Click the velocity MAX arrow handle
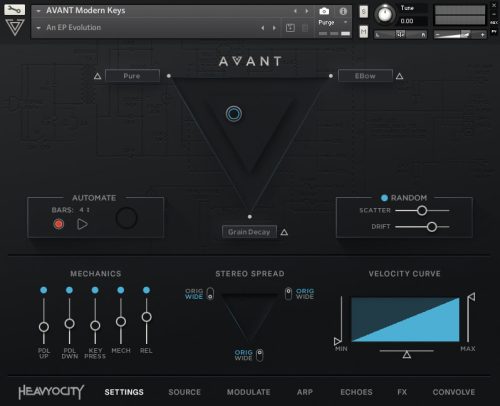The height and width of the screenshot is (406, 500). click(471, 296)
